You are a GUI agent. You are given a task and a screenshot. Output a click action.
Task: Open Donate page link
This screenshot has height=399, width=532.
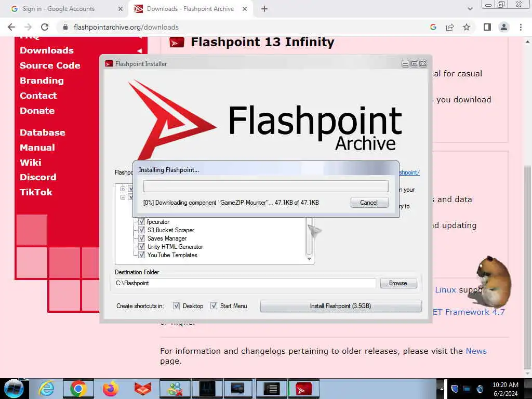point(37,111)
